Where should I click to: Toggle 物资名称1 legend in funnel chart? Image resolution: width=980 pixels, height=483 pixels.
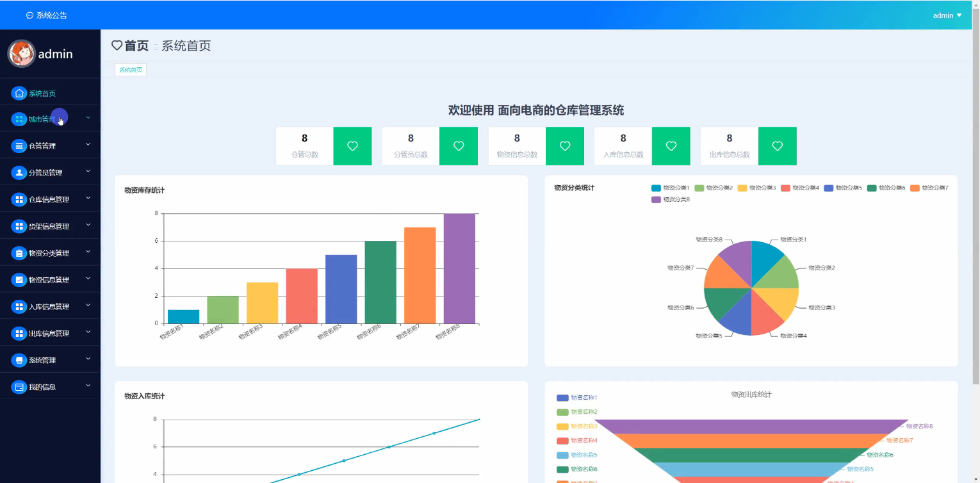577,398
